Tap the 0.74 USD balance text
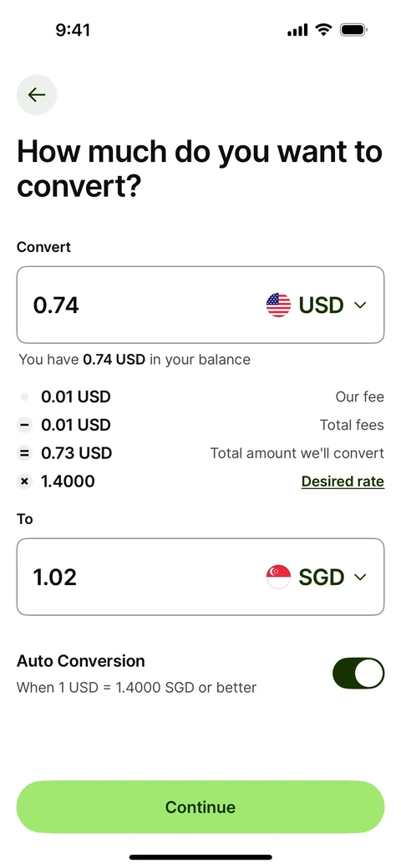Image resolution: width=401 pixels, height=868 pixels. 114,360
